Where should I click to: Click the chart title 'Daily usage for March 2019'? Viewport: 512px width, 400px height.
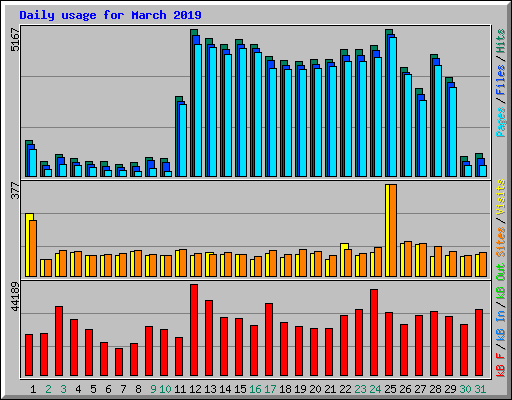[x=110, y=15]
